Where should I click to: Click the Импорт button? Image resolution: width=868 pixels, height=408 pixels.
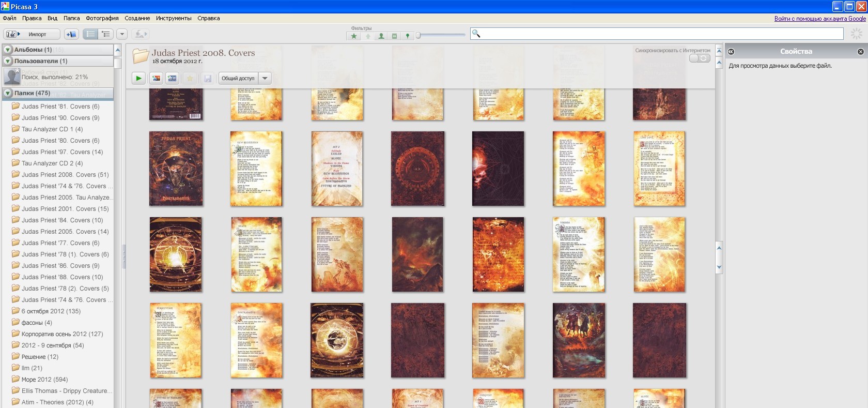[x=32, y=34]
